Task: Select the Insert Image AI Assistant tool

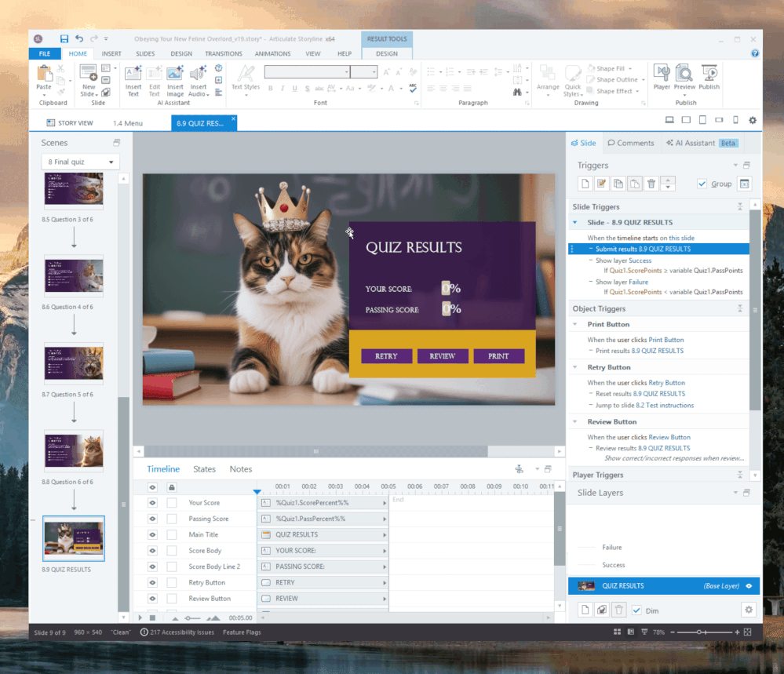Action: (175, 76)
